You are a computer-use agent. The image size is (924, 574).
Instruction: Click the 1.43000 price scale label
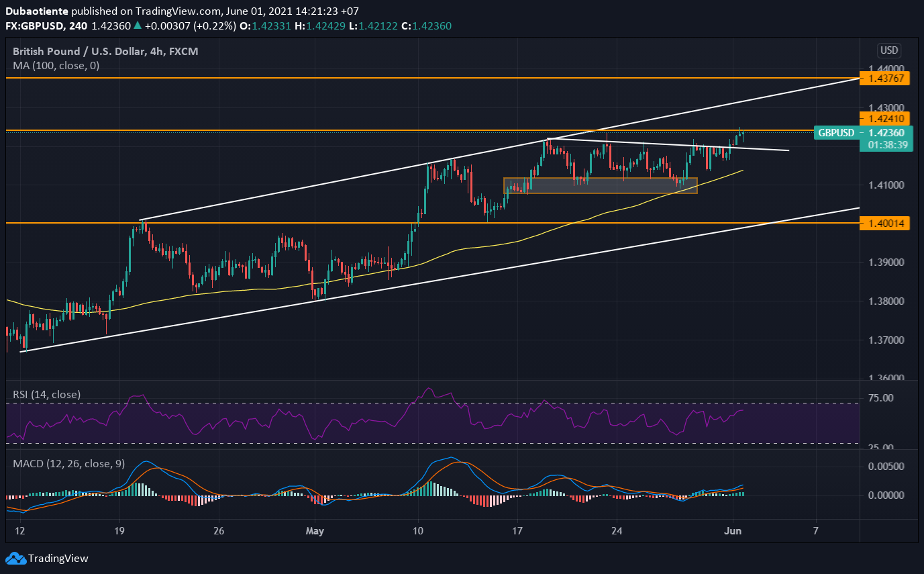point(886,107)
